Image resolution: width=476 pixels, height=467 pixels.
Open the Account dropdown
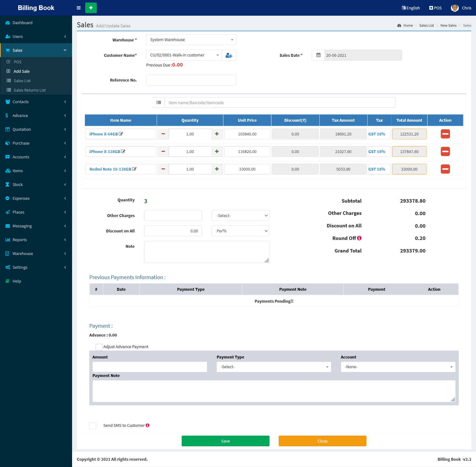pos(398,367)
